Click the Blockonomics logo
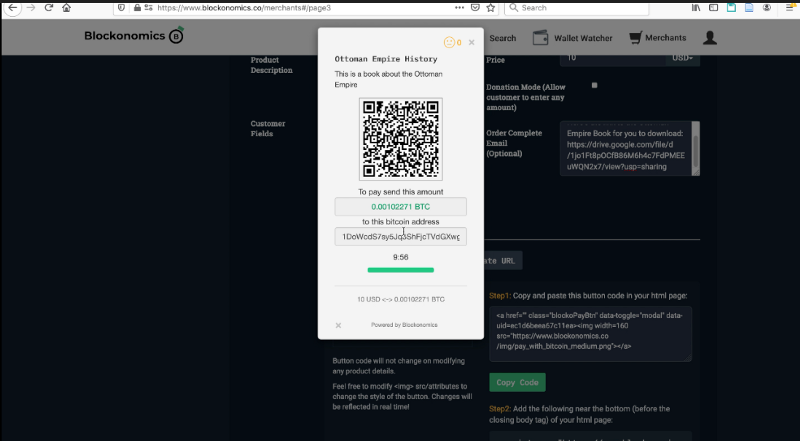The width and height of the screenshot is (800, 441). [134, 36]
